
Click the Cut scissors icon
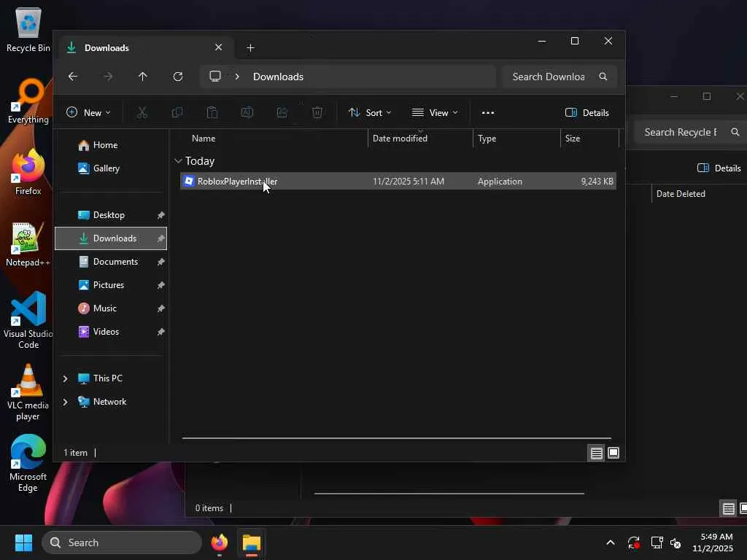click(142, 113)
